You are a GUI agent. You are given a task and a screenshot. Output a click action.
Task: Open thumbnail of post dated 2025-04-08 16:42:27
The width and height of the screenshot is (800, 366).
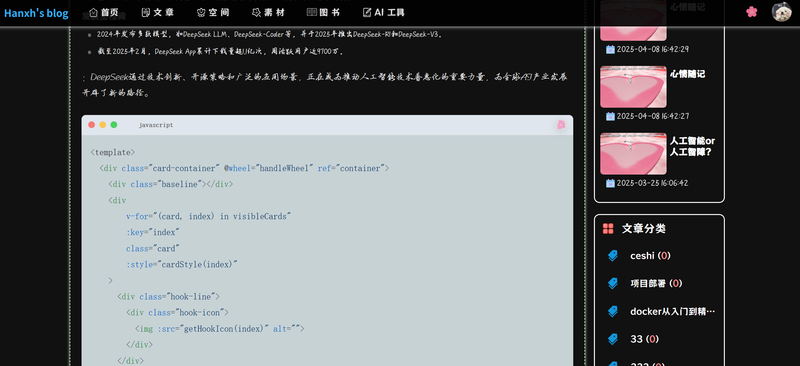coord(633,87)
